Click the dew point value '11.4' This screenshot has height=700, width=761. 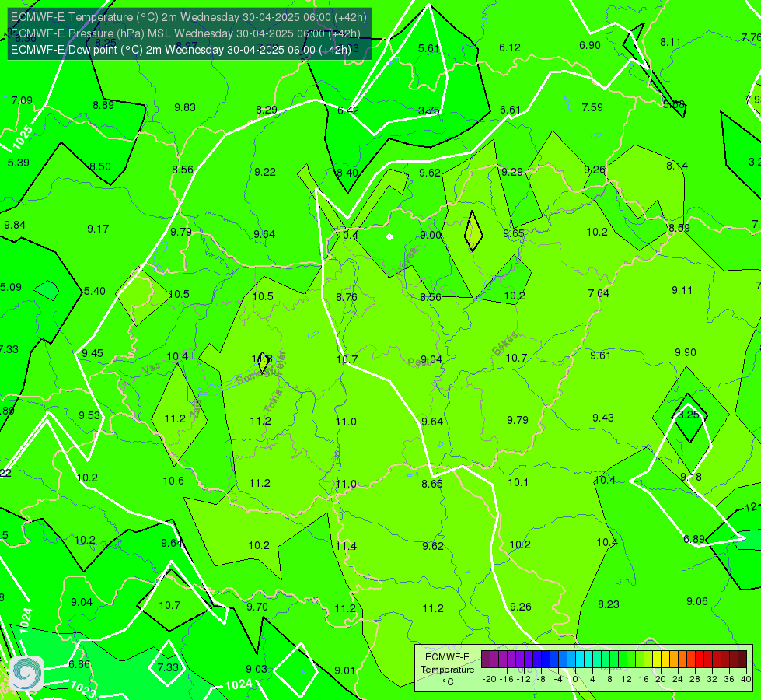pyautogui.click(x=346, y=547)
